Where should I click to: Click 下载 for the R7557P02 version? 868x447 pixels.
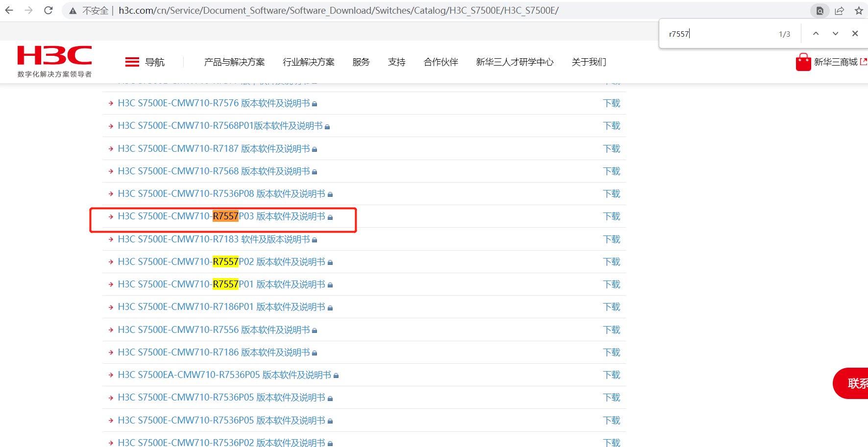pos(611,262)
